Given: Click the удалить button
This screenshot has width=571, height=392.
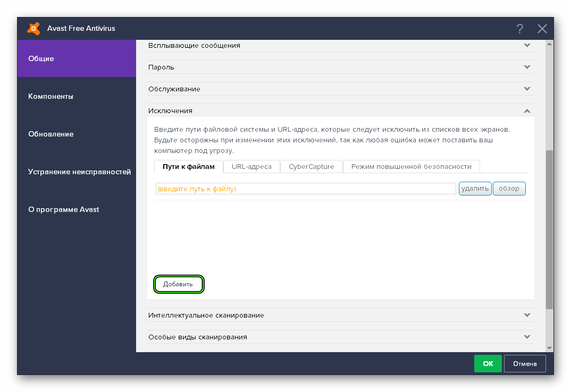Looking at the screenshot, I should 475,189.
